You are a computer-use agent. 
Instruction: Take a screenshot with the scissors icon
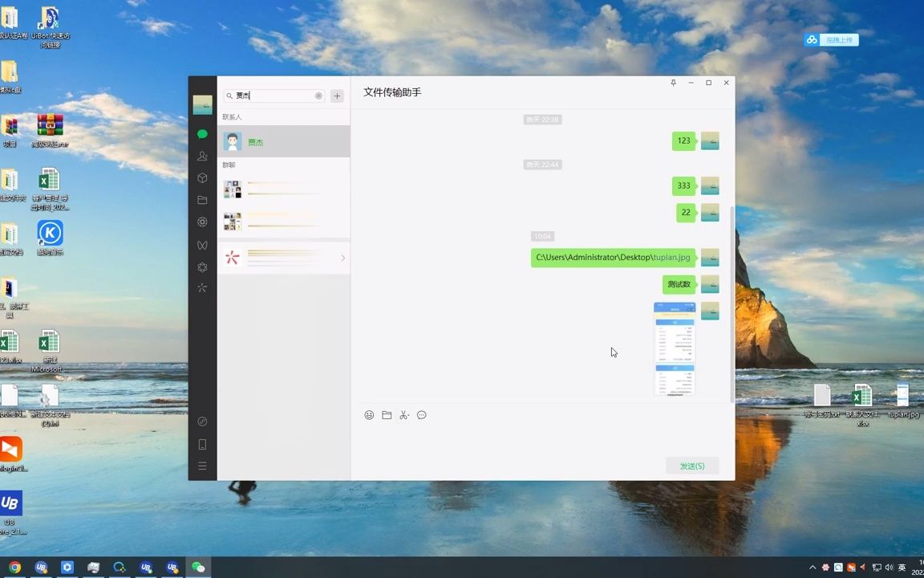click(x=404, y=415)
